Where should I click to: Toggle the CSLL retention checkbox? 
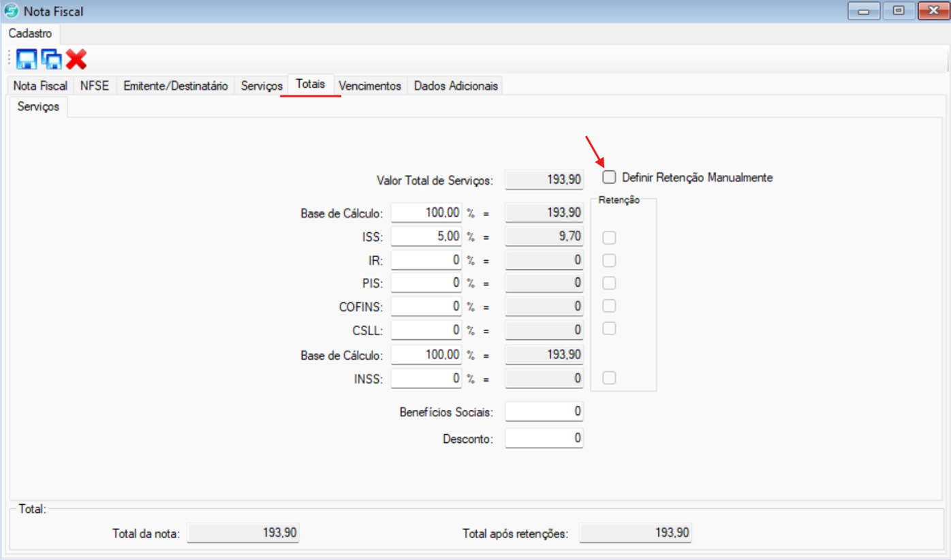tap(609, 328)
